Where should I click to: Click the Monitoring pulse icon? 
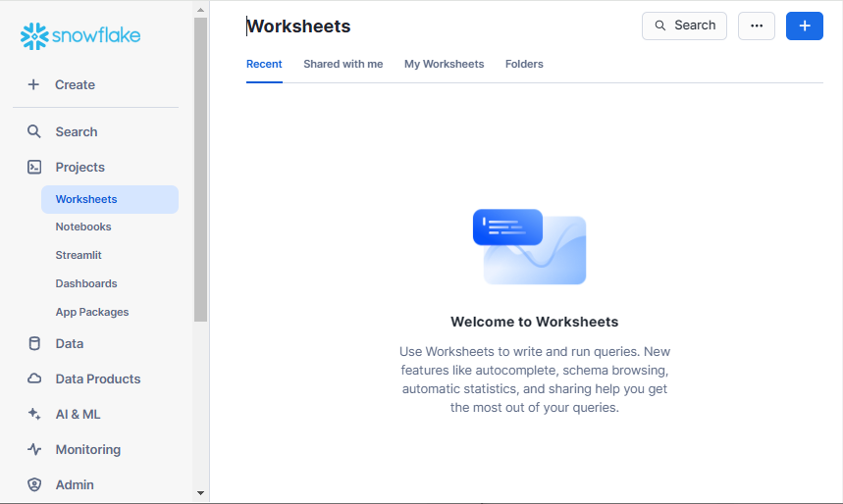coord(34,449)
